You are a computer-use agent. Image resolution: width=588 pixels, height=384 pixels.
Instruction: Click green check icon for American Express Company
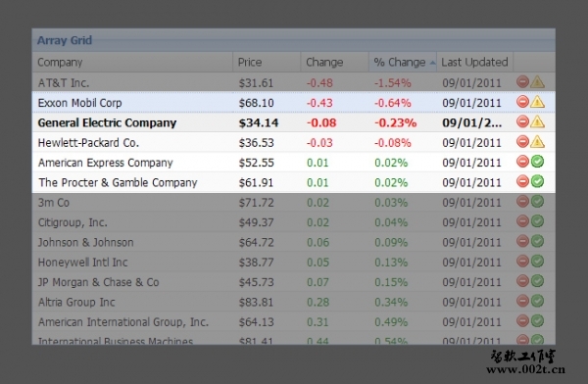tap(537, 162)
